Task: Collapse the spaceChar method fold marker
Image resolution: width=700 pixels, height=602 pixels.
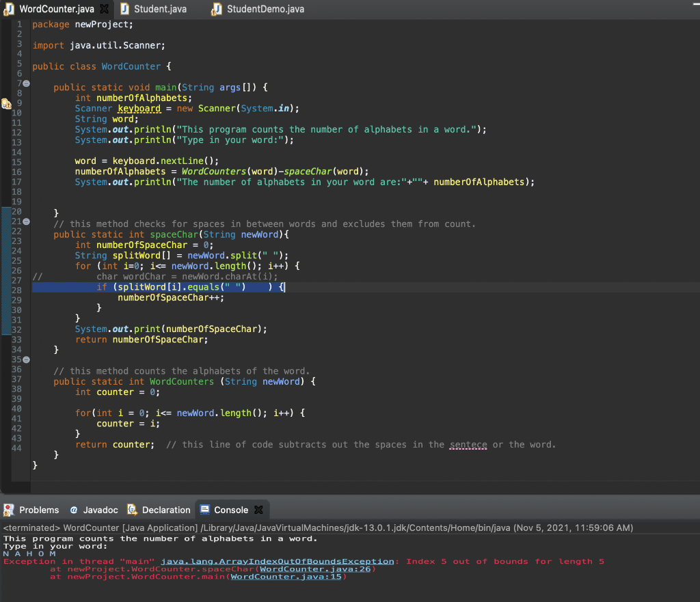Action: [25, 222]
